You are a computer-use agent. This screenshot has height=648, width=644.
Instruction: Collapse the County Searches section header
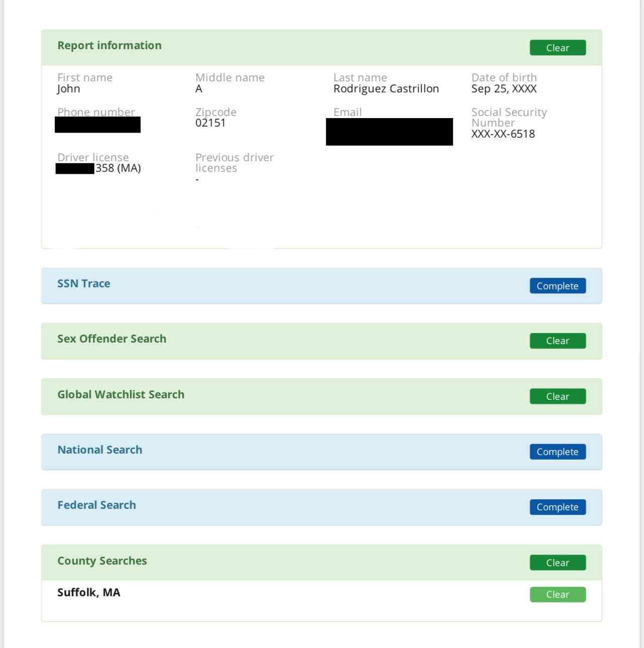[102, 561]
